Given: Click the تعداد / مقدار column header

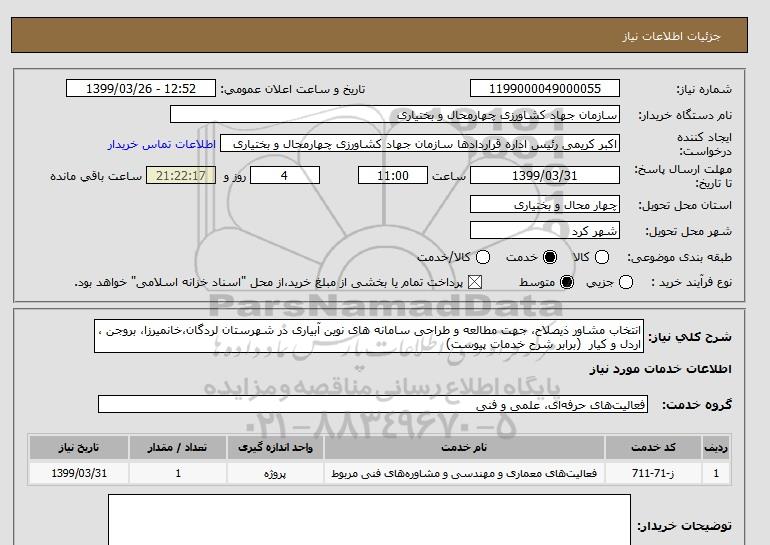Looking at the screenshot, I should point(178,447).
